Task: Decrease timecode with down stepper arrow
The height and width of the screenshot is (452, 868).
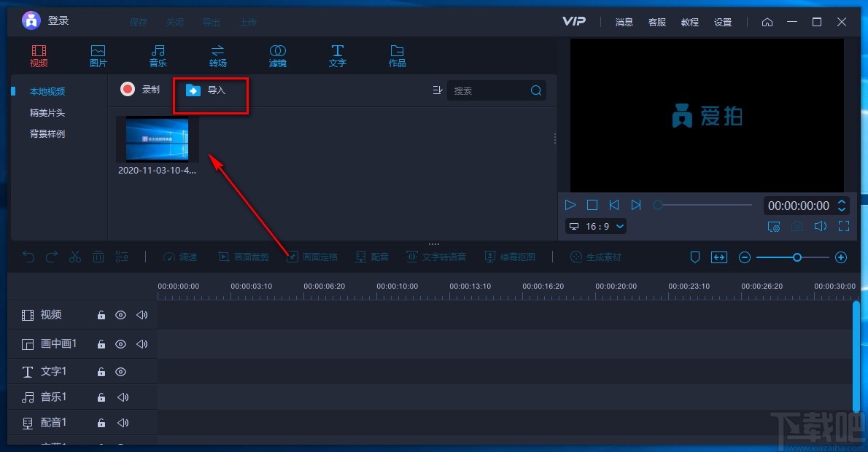Action: click(842, 210)
